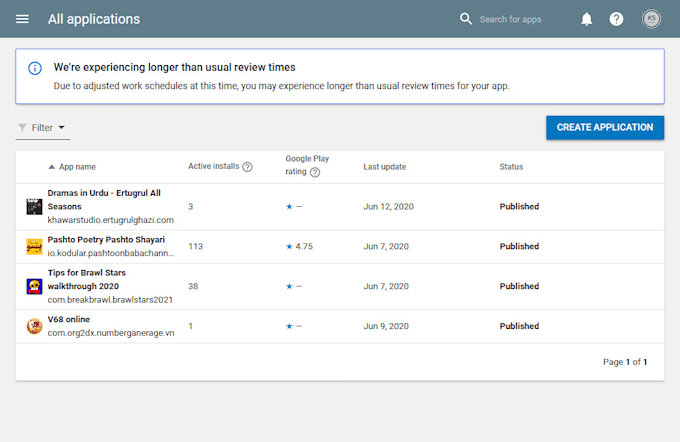
Task: Click the Page 1 of 1 indicator
Action: pyautogui.click(x=625, y=362)
